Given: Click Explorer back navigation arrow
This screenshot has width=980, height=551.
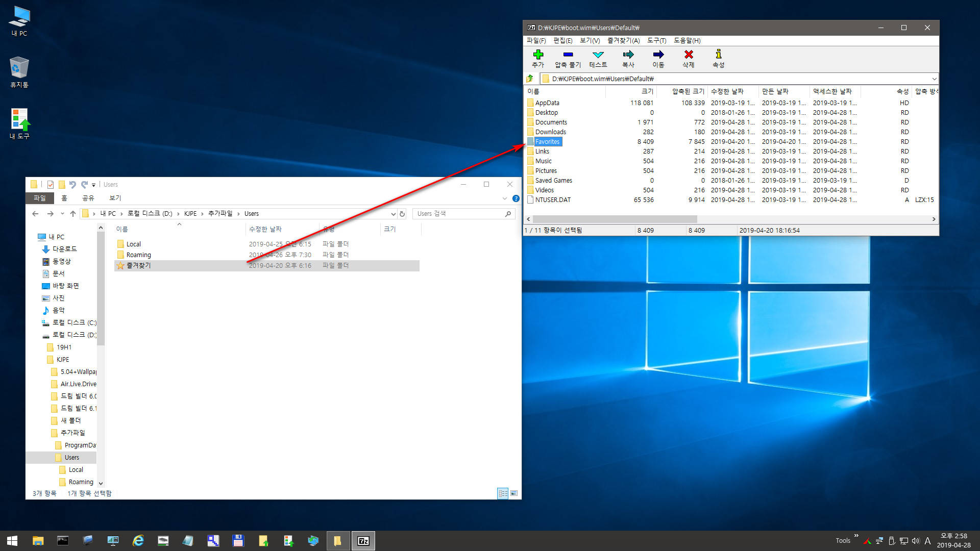Looking at the screenshot, I should pos(35,214).
